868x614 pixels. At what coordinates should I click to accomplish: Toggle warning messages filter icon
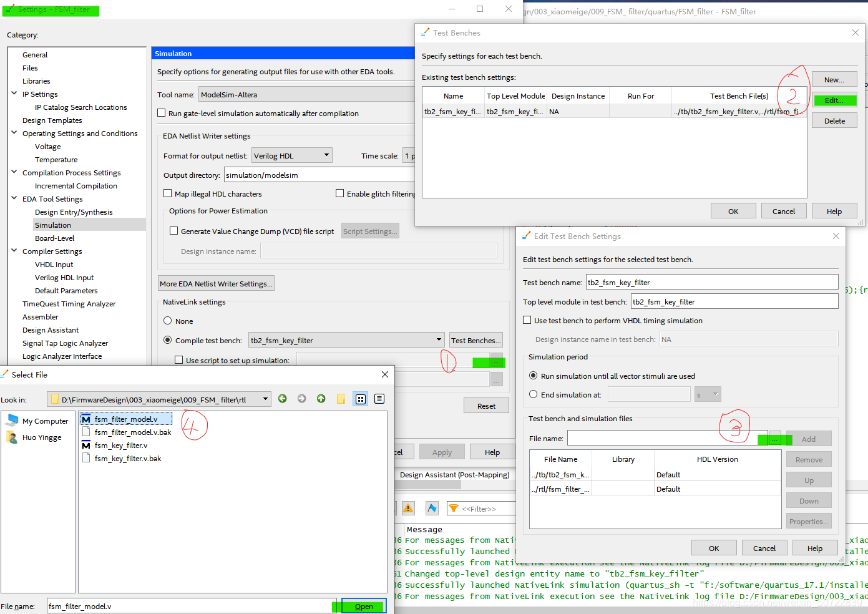coord(408,509)
